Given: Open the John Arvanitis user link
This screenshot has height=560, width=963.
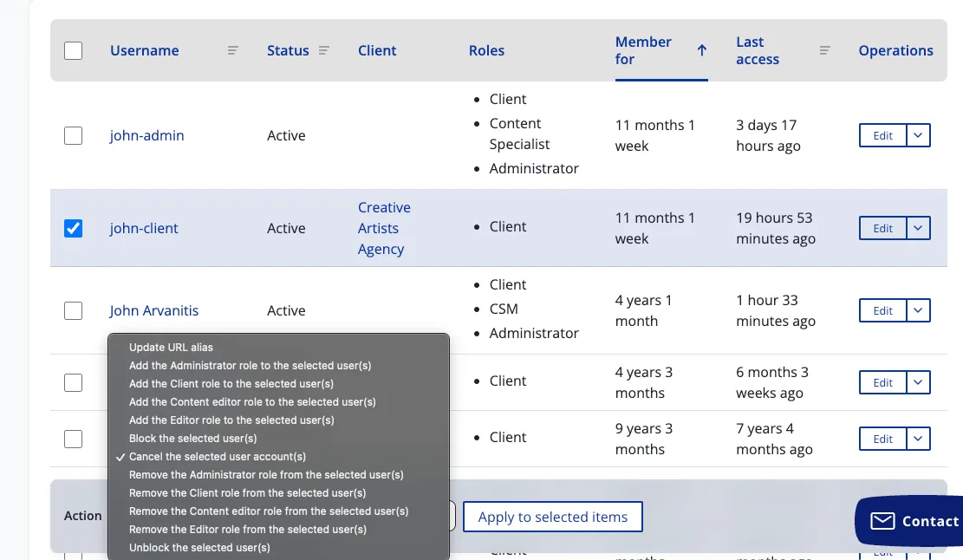Looking at the screenshot, I should coord(154,310).
